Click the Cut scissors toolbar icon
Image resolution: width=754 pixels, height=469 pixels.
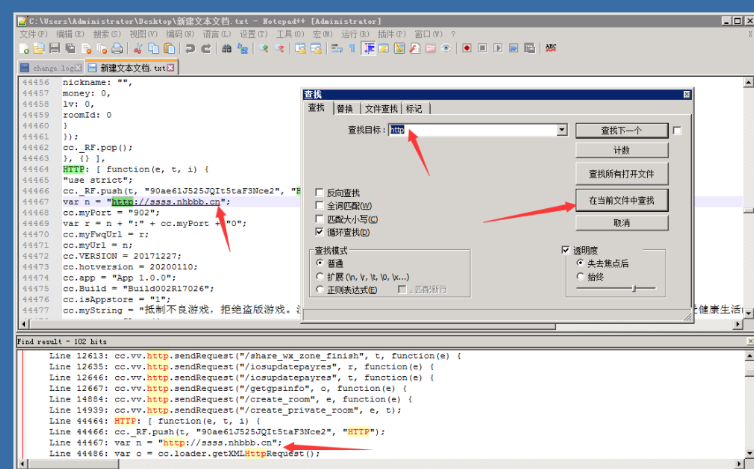pyautogui.click(x=138, y=48)
